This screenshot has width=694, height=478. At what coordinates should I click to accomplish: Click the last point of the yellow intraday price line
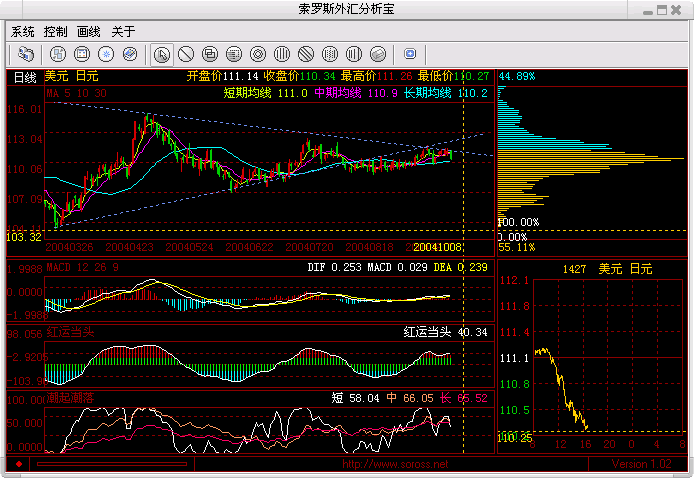coord(587,428)
